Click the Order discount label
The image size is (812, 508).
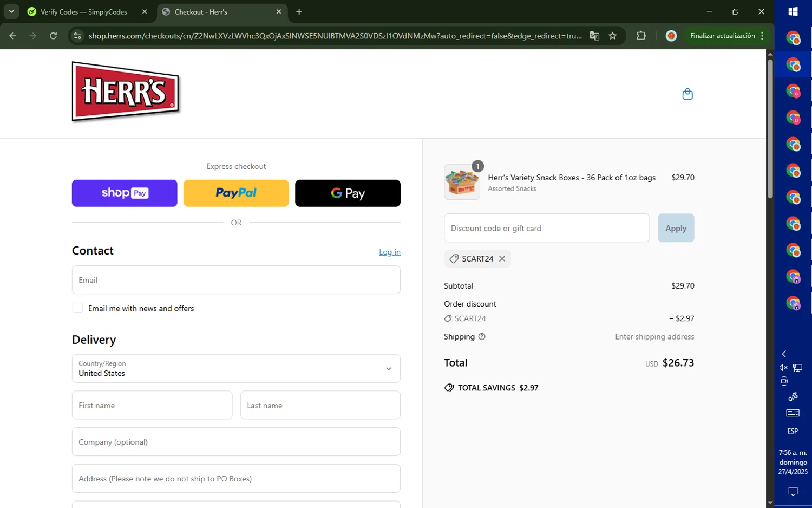(x=470, y=304)
